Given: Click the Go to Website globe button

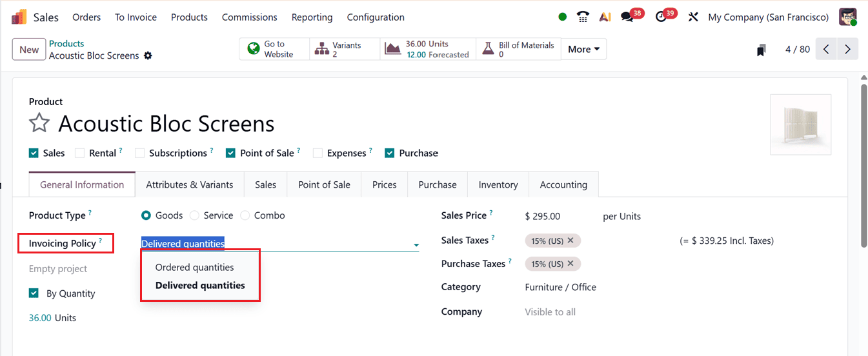Looking at the screenshot, I should click(x=274, y=49).
